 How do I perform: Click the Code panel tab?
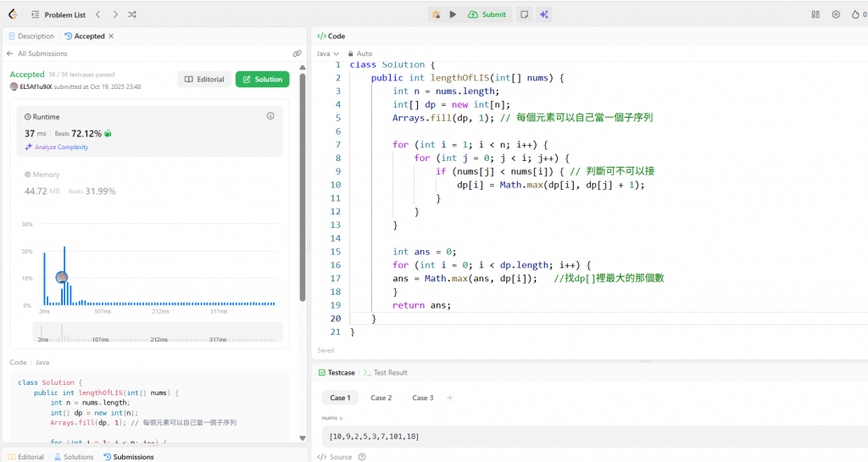click(331, 36)
